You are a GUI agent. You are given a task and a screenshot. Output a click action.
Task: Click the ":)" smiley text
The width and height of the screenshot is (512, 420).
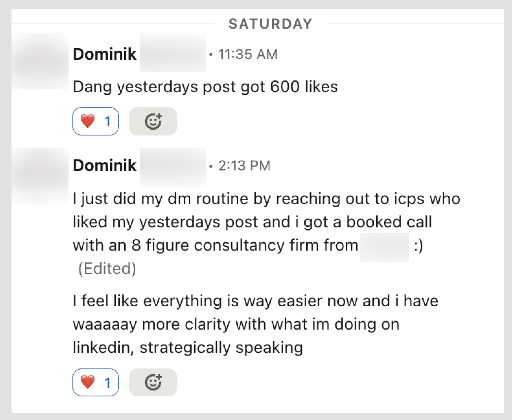click(418, 246)
